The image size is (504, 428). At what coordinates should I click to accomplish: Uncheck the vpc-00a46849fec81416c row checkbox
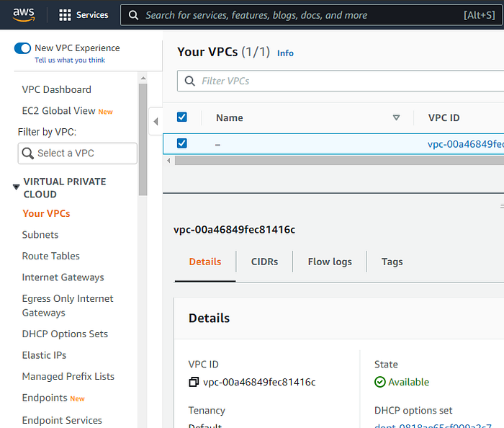pyautogui.click(x=182, y=143)
